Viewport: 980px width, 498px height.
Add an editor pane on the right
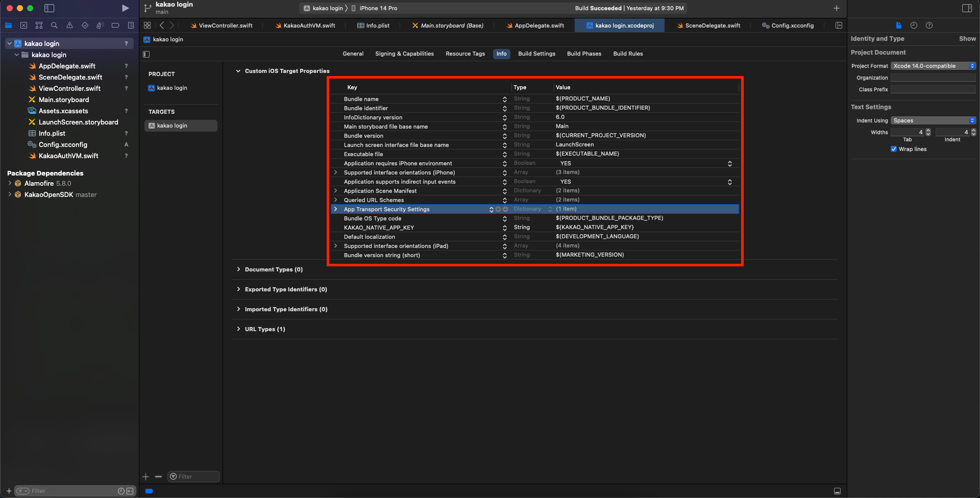click(x=839, y=26)
